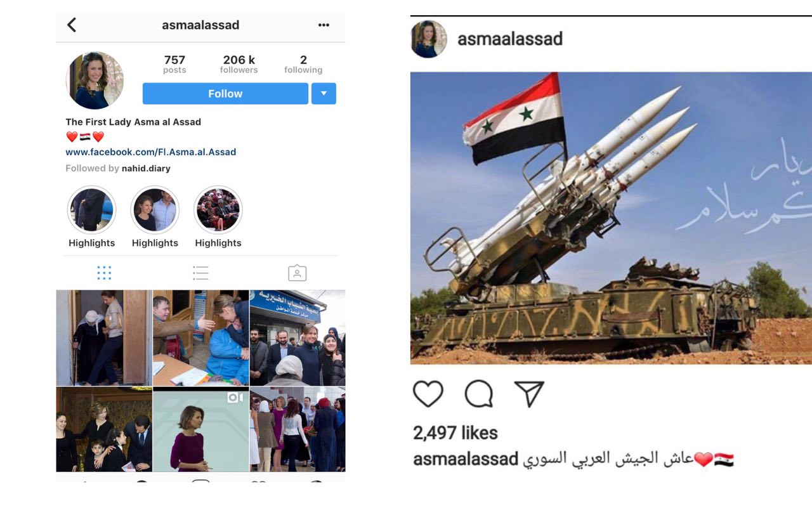Open the three-dots options menu

pyautogui.click(x=324, y=25)
